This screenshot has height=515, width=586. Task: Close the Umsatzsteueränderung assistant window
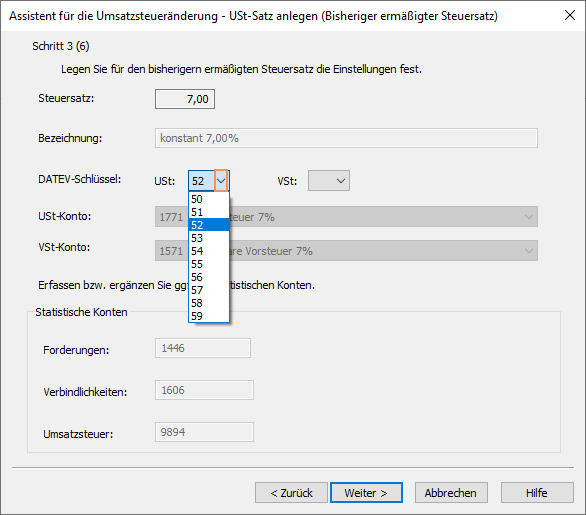coord(570,15)
